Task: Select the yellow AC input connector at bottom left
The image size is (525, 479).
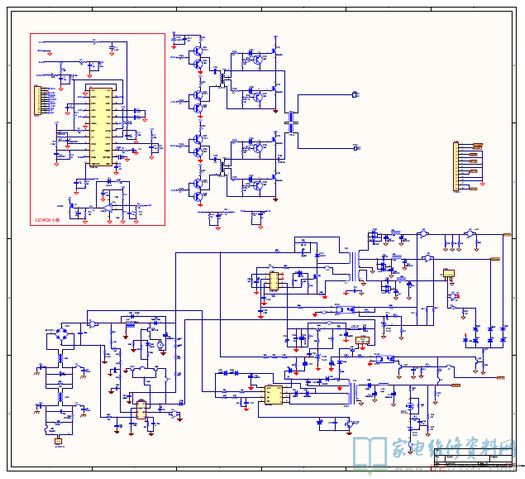Action: [59, 441]
